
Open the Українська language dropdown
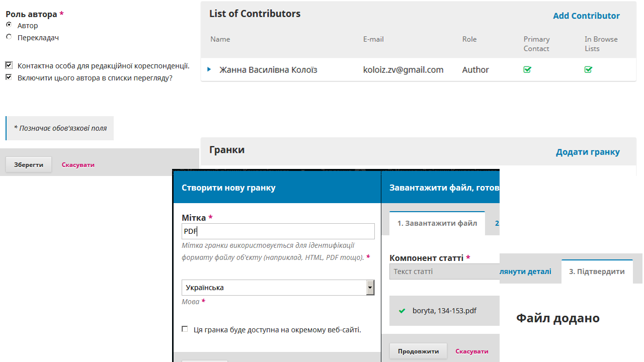278,288
